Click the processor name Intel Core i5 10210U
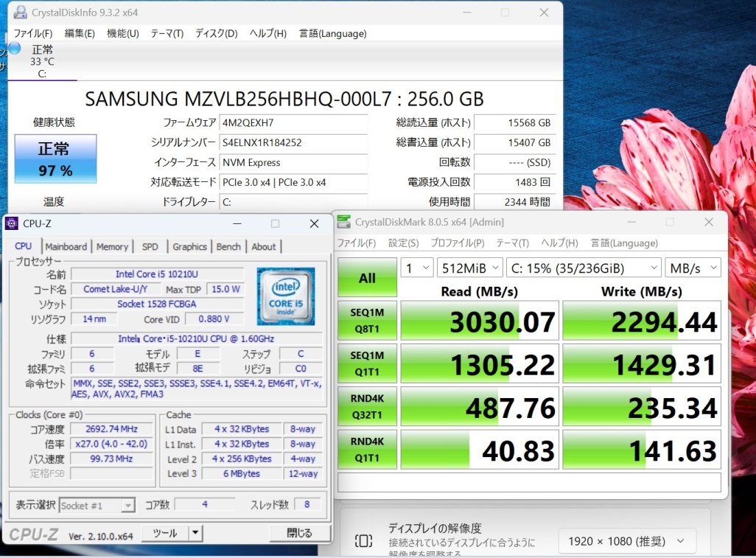 [x=157, y=274]
